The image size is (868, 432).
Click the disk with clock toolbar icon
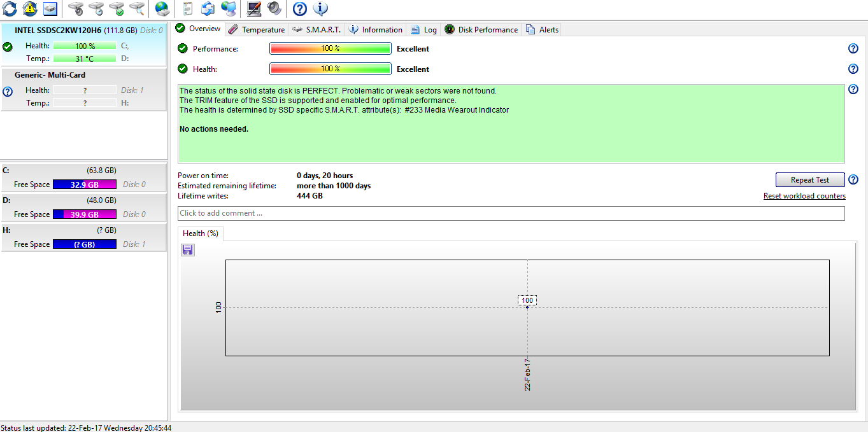(x=96, y=9)
